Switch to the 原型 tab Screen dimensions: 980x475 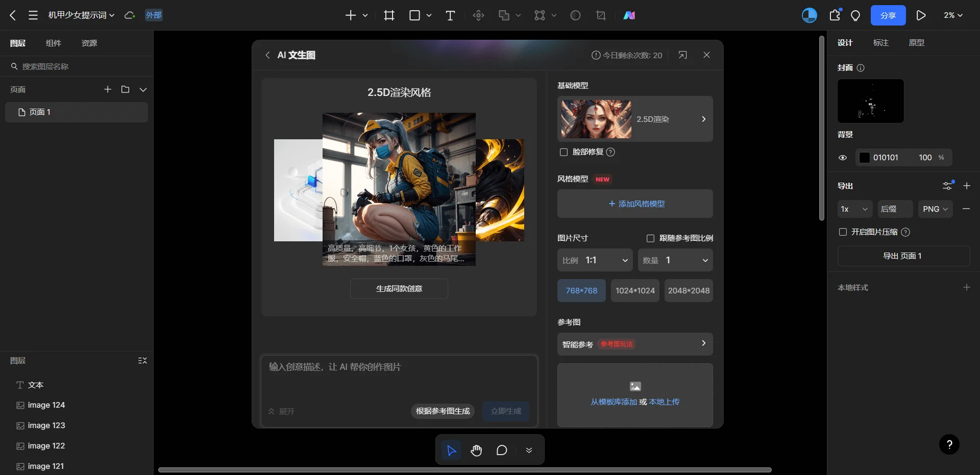tap(916, 43)
